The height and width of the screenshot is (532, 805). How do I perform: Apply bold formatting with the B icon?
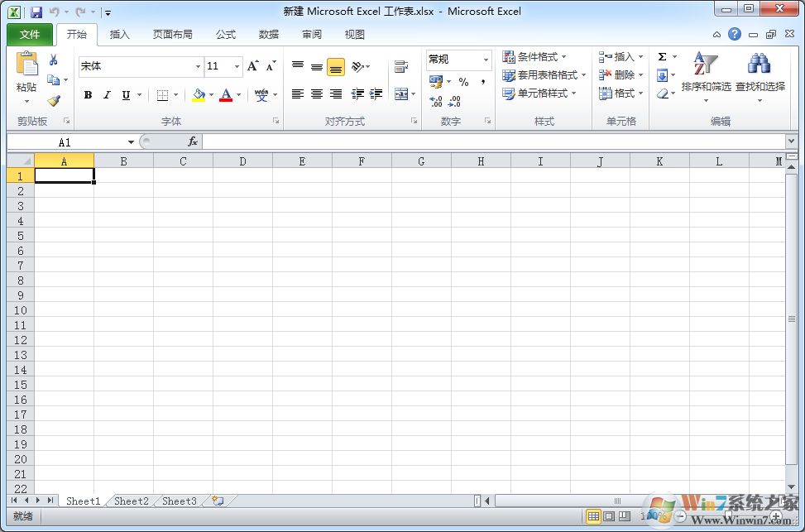tap(89, 94)
